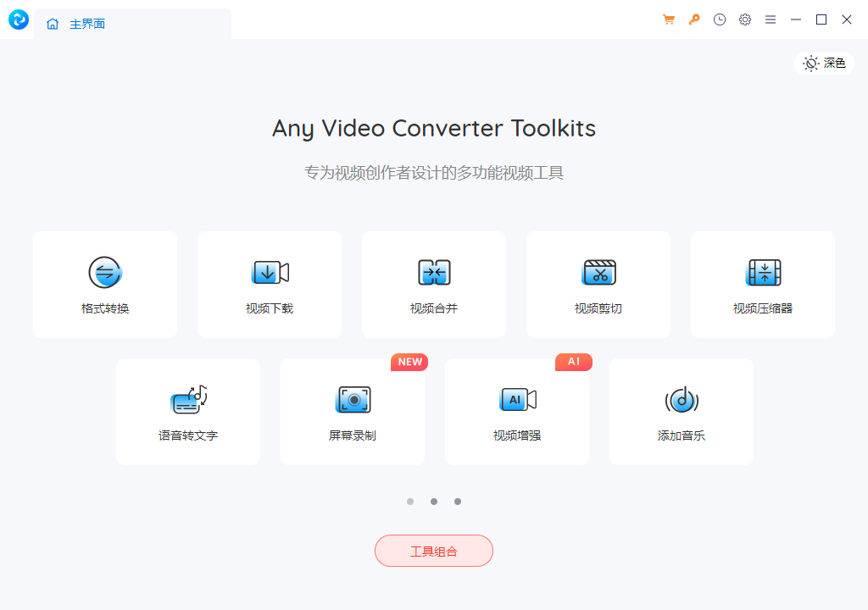This screenshot has height=610, width=868.
Task: Minimize the window
Action: (796, 20)
